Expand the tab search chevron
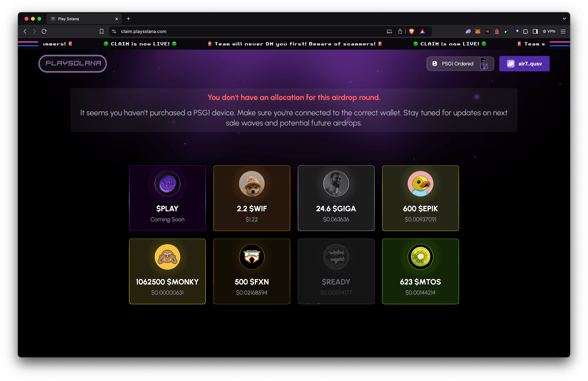Viewport: 588px width, 381px height. tap(564, 19)
